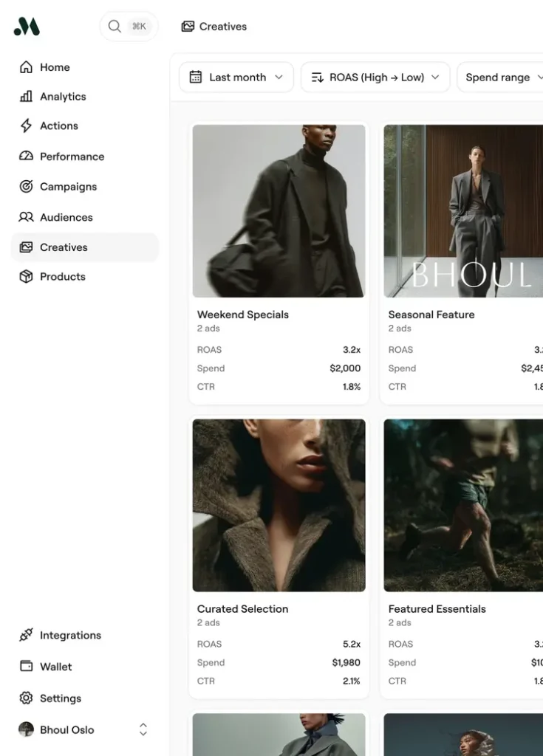Open the Weekend Specials creative thumbnail
543x756 pixels.
(279, 211)
